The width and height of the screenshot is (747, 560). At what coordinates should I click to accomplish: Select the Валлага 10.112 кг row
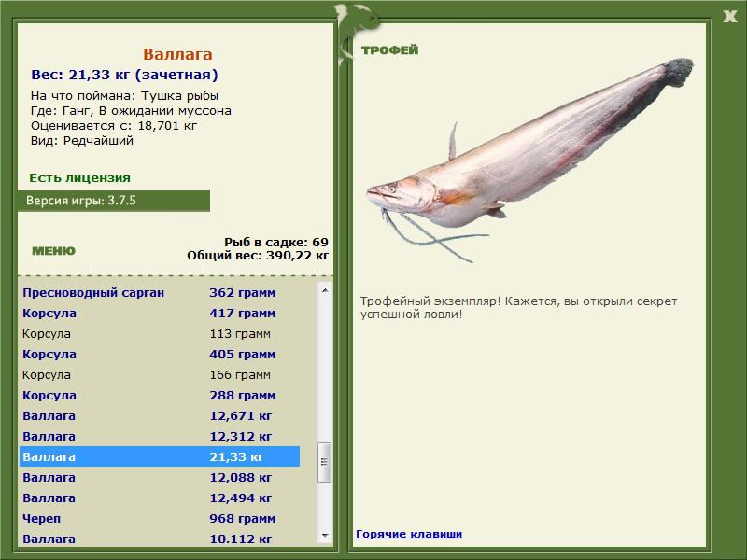pyautogui.click(x=160, y=539)
